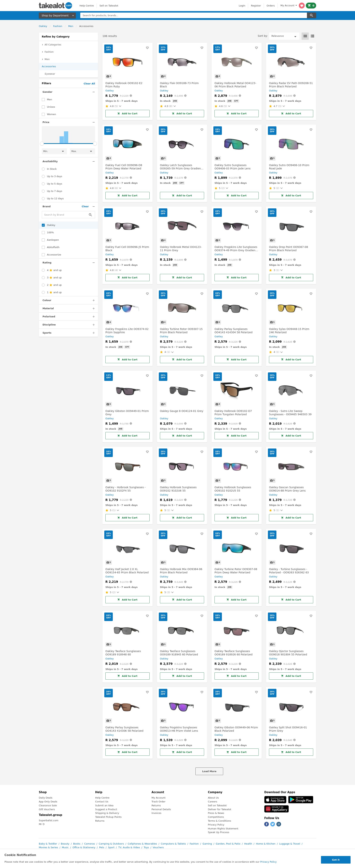This screenshot has width=355, height=868.
Task: Open the Facebook icon under Follow Us
Action: [266, 824]
